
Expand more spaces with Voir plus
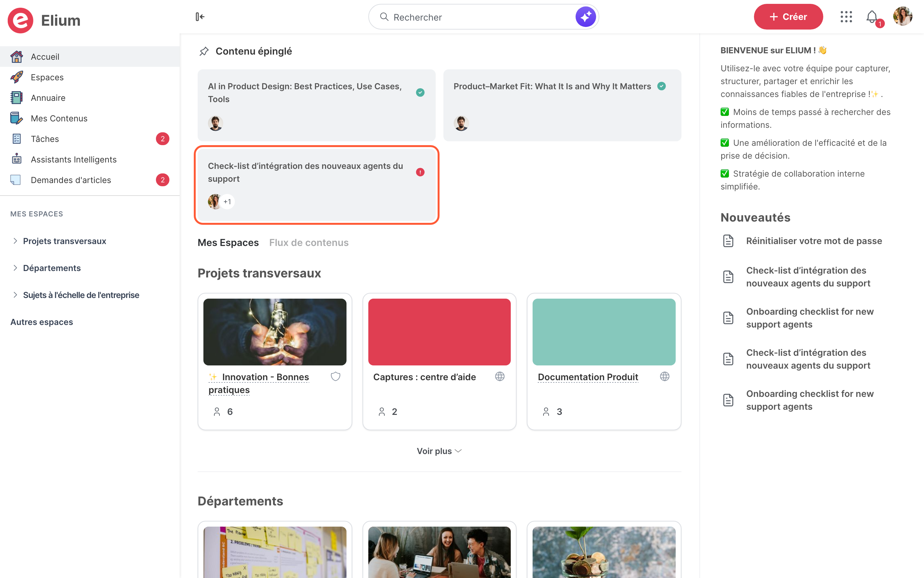439,451
